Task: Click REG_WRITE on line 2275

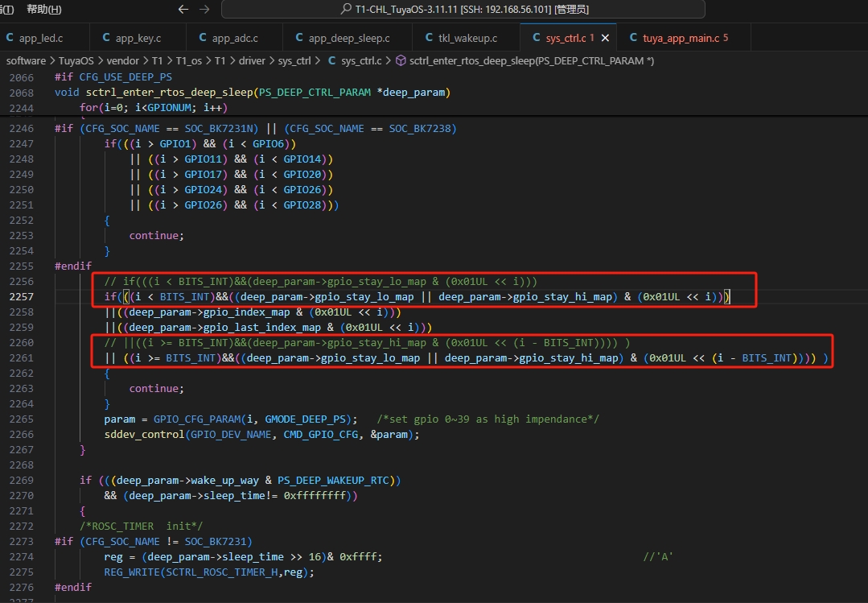Action: pos(132,572)
